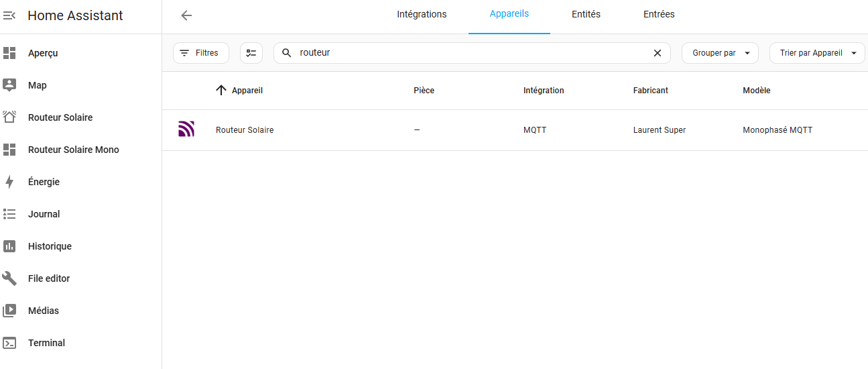This screenshot has height=369, width=868.
Task: Switch to the Entités tab
Action: [x=586, y=14]
